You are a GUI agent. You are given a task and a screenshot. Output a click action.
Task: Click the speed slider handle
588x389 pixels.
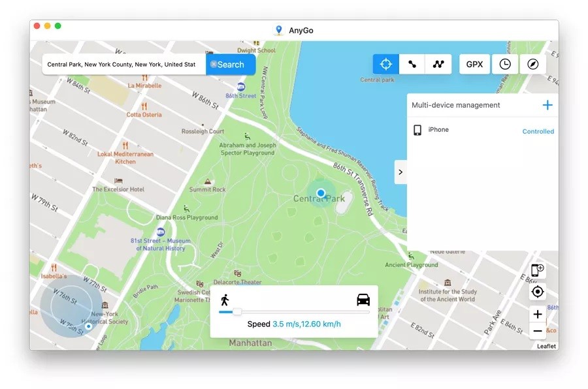point(237,312)
